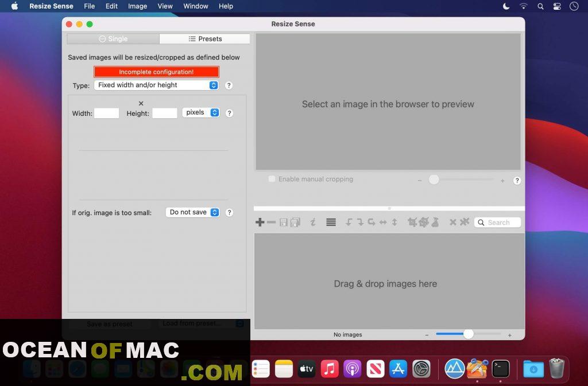The width and height of the screenshot is (588, 386).
Task: Switch to the Single tab
Action: (113, 39)
